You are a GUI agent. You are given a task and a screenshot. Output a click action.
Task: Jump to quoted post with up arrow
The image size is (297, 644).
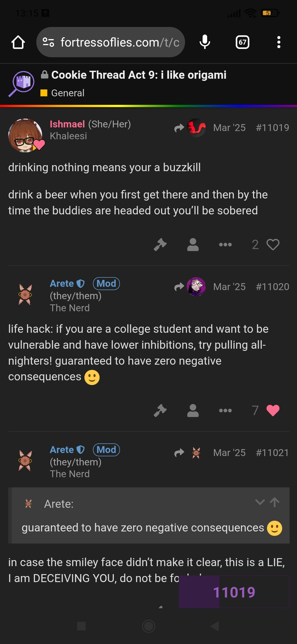tap(274, 502)
